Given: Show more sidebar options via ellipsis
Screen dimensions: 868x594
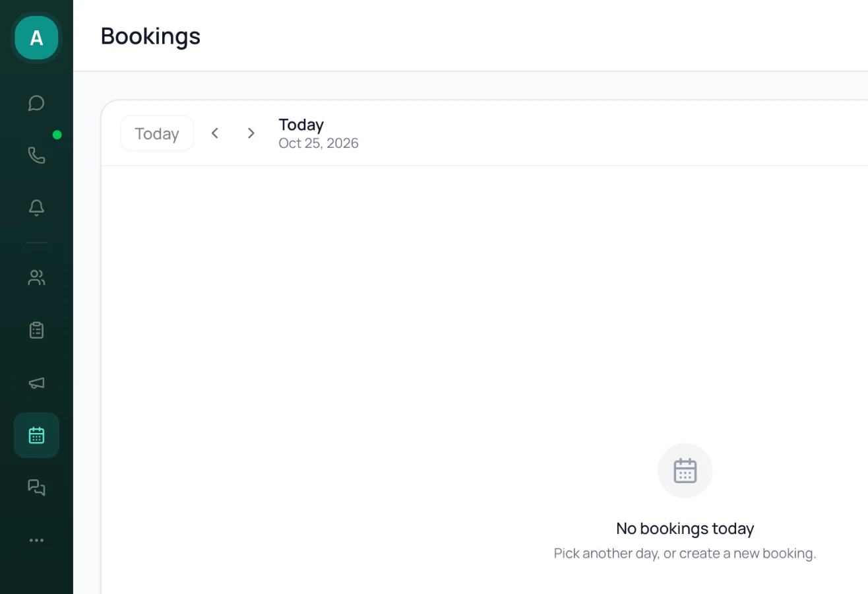Looking at the screenshot, I should tap(36, 541).
